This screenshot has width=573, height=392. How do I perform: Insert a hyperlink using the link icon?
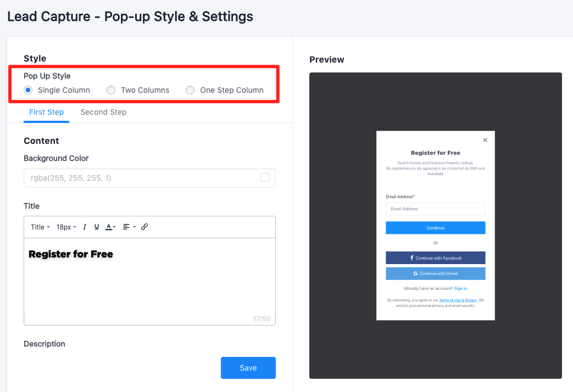(x=144, y=227)
